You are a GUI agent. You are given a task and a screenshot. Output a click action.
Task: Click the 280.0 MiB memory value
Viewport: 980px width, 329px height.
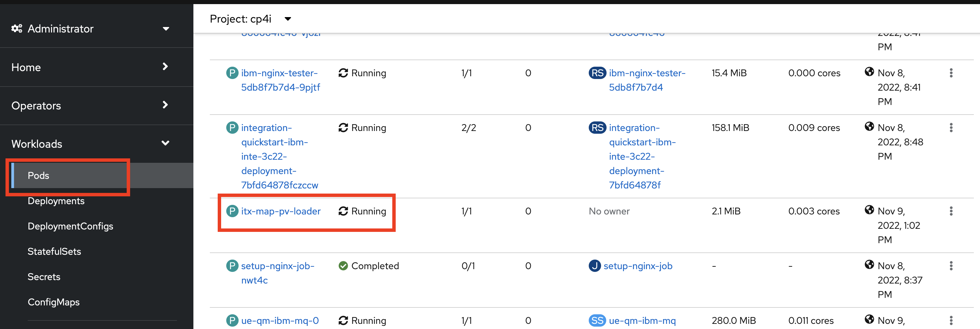(x=734, y=321)
